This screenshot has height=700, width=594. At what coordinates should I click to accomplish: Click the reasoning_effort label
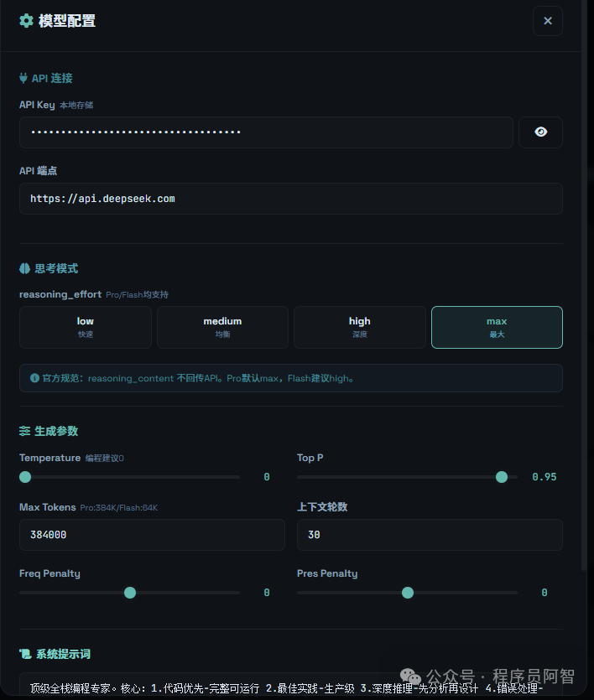coord(60,294)
